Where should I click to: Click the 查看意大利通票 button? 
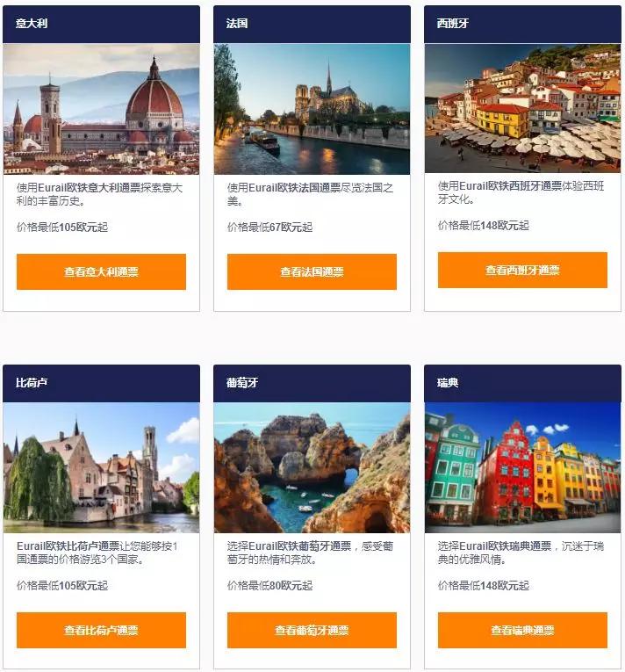(101, 271)
